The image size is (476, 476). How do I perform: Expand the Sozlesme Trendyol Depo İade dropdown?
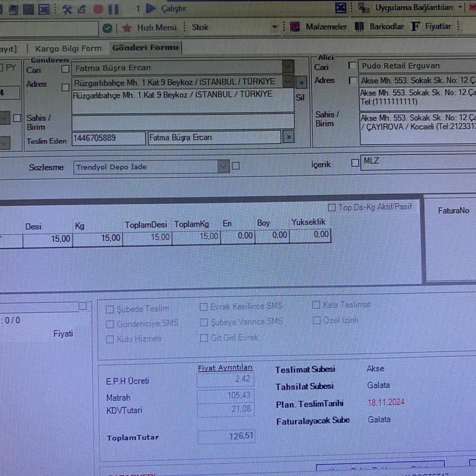223,166
